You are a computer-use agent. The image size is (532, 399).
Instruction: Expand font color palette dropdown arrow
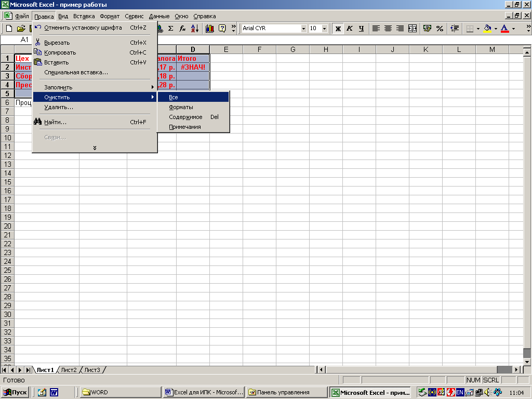click(x=513, y=29)
